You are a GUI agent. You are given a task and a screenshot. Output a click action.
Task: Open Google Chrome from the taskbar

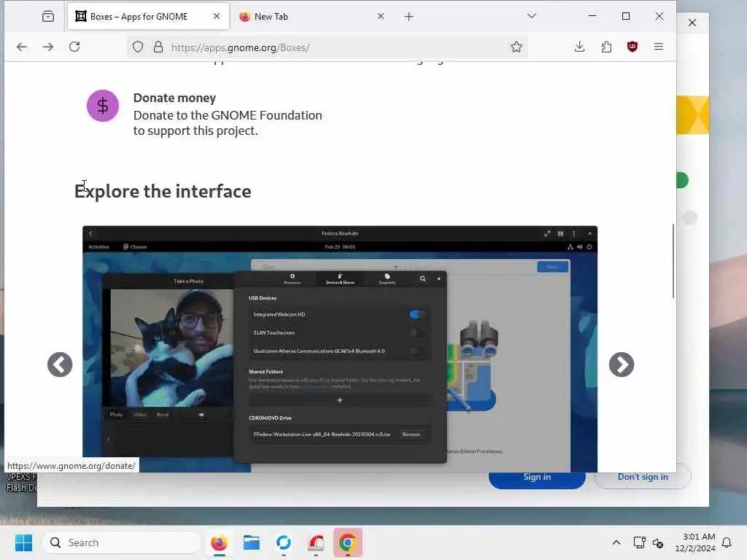[348, 542]
